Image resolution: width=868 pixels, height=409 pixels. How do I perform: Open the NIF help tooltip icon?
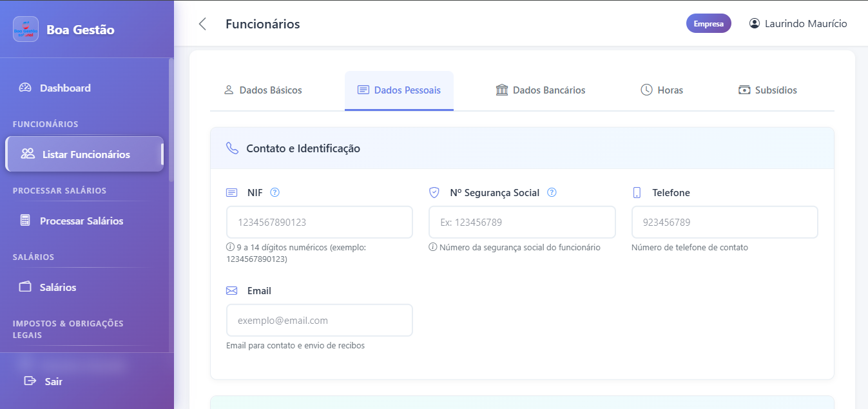275,192
